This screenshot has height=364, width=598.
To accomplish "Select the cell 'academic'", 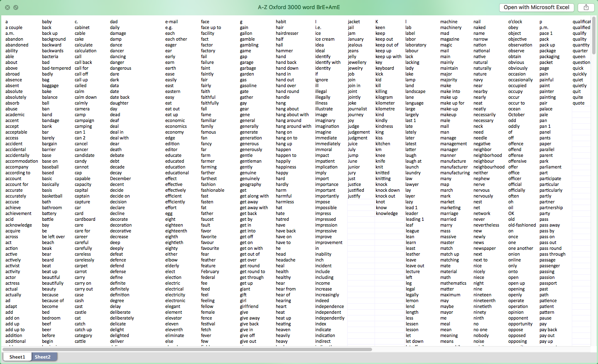I will pyautogui.click(x=15, y=115).
